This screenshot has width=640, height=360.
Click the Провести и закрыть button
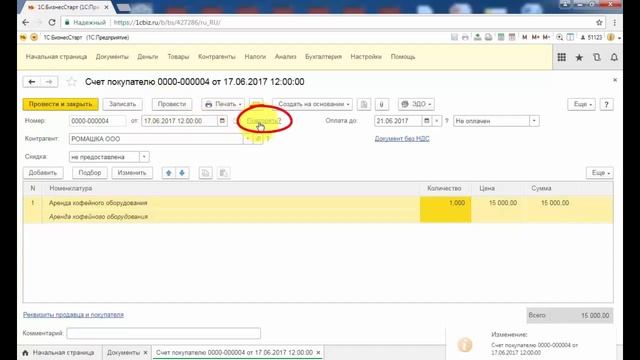pyautogui.click(x=60, y=104)
